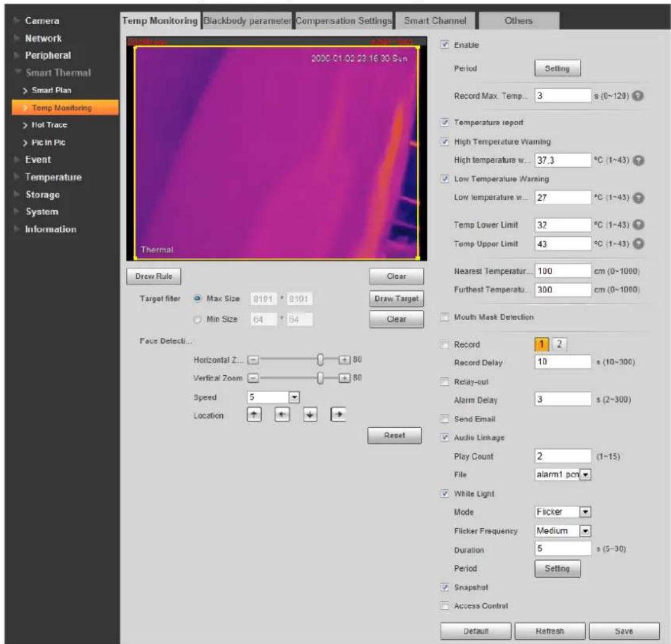Click help icon next to High temperature warning value

638,160
